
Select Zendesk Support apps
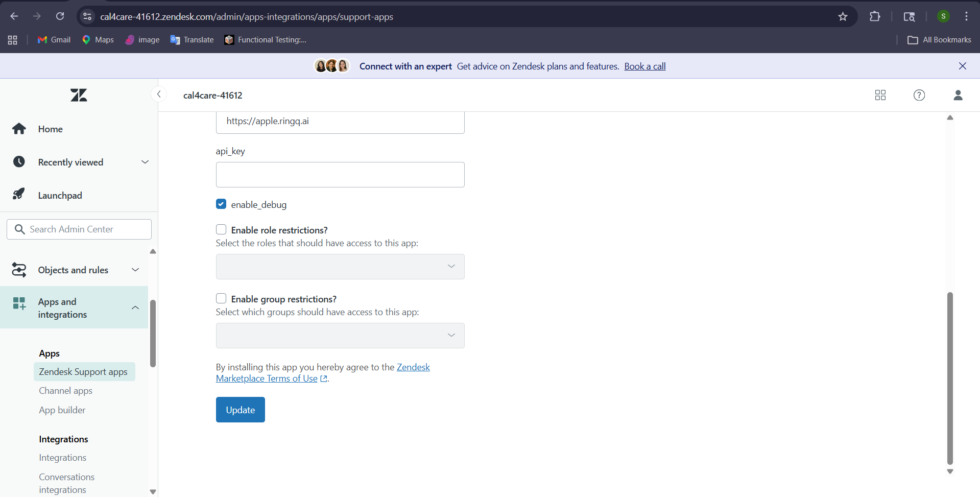click(x=84, y=372)
